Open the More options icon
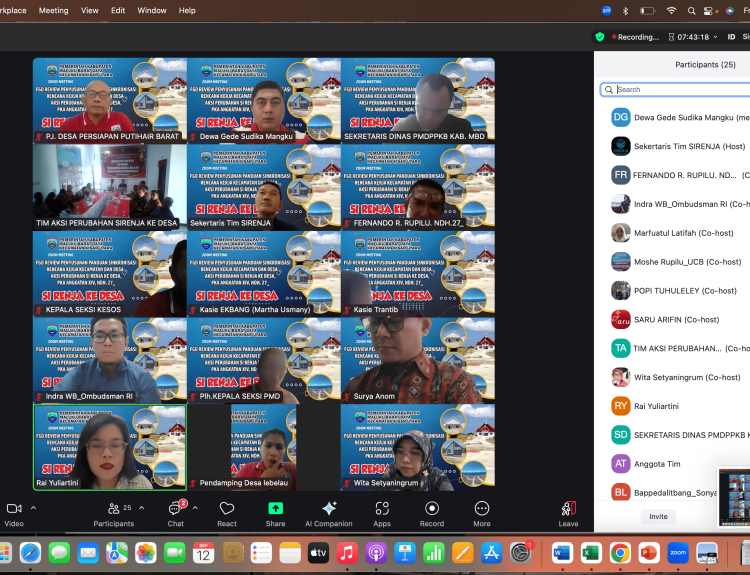The image size is (750, 575). coord(482,508)
